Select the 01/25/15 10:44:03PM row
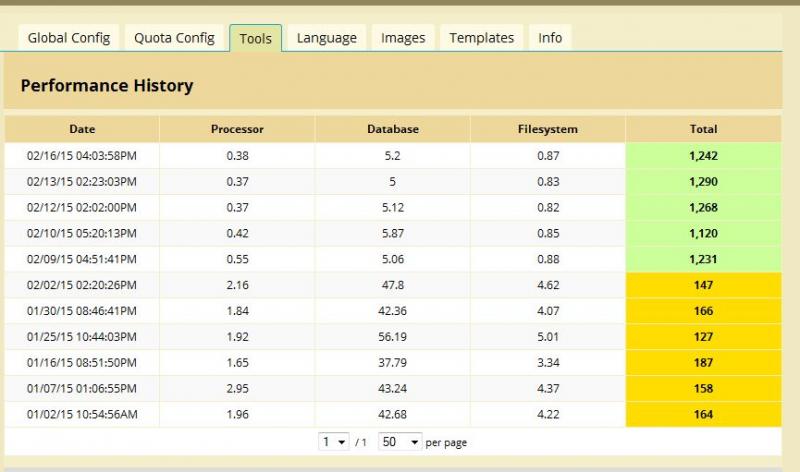The height and width of the screenshot is (472, 800). pos(393,337)
